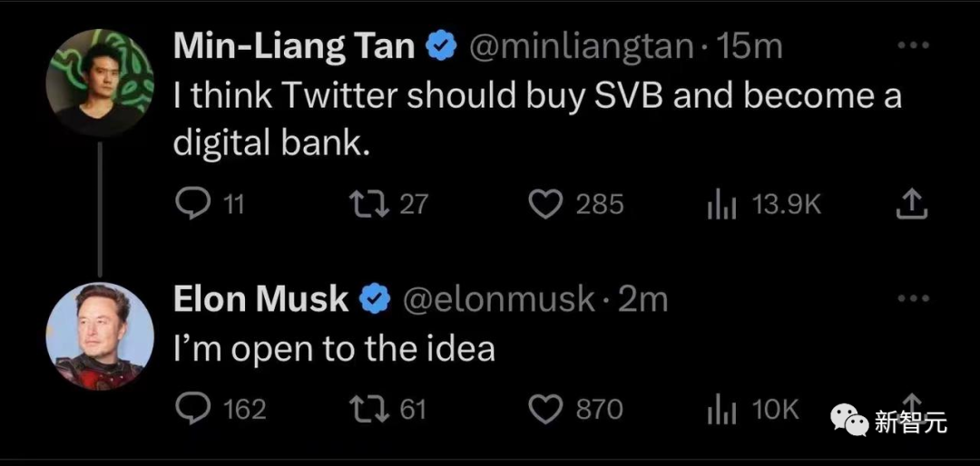Open Elon Musk's profile picture
The image size is (980, 466).
[100, 334]
